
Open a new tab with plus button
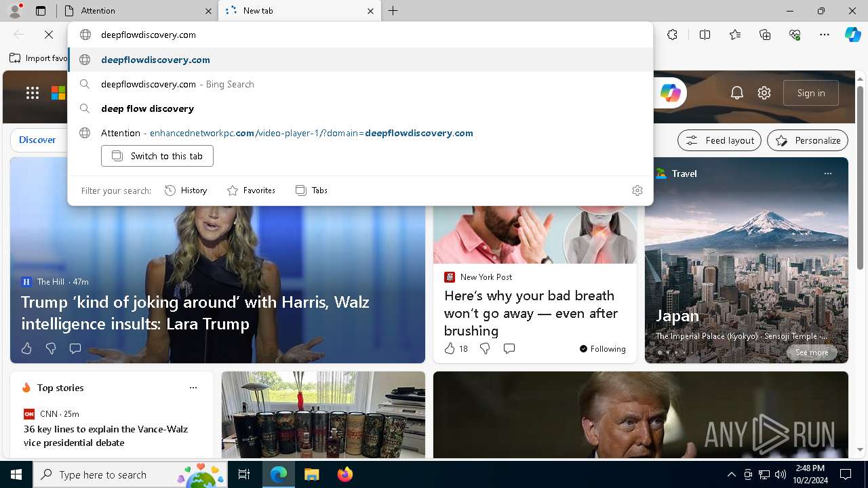(x=393, y=11)
